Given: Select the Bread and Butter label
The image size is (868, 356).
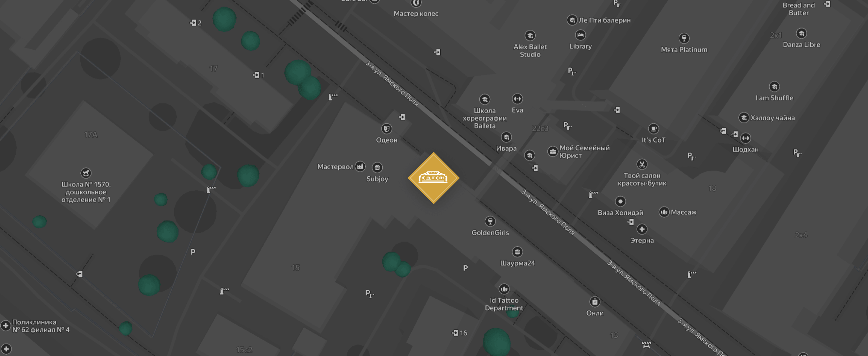Looking at the screenshot, I should [798, 9].
